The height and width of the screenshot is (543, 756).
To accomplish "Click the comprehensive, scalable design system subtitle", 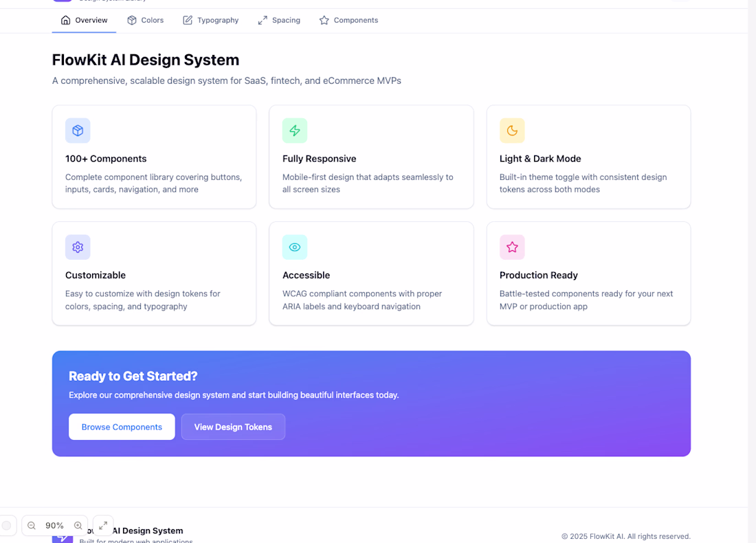I will pos(227,80).
